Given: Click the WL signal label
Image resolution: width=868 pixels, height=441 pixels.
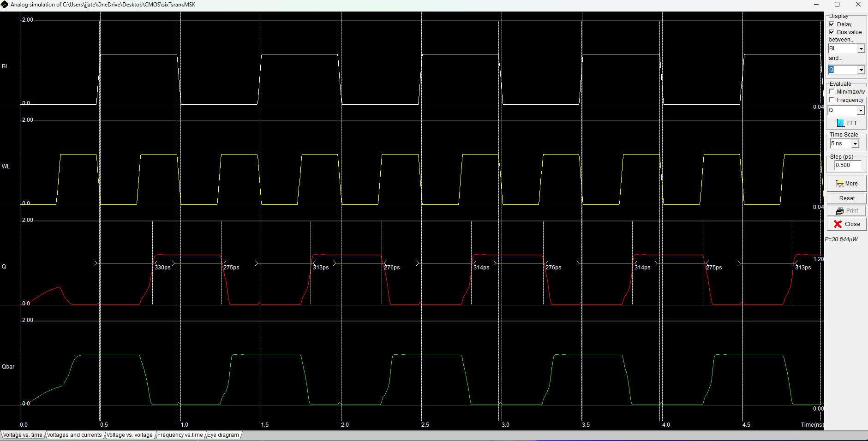Looking at the screenshot, I should pyautogui.click(x=6, y=167).
